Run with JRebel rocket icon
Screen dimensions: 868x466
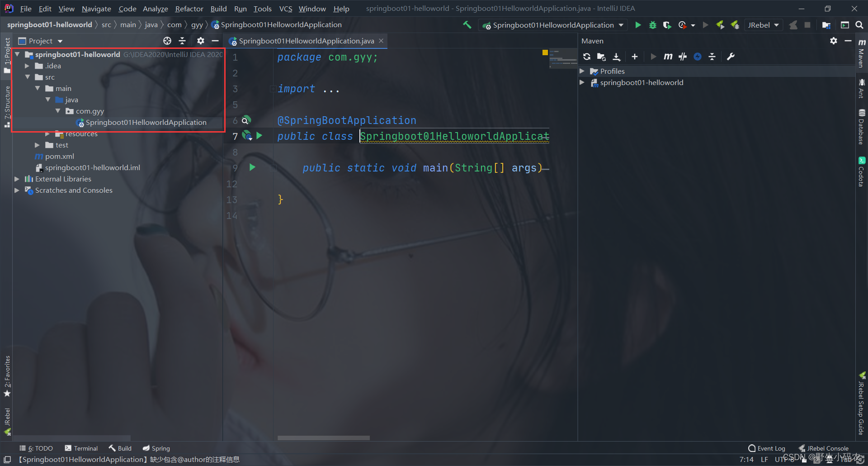point(720,25)
